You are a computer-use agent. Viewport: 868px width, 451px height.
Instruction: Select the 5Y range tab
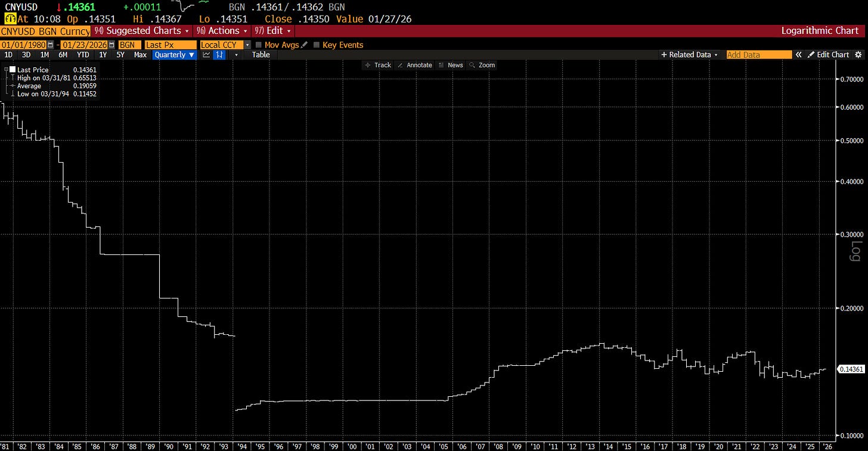tap(120, 55)
